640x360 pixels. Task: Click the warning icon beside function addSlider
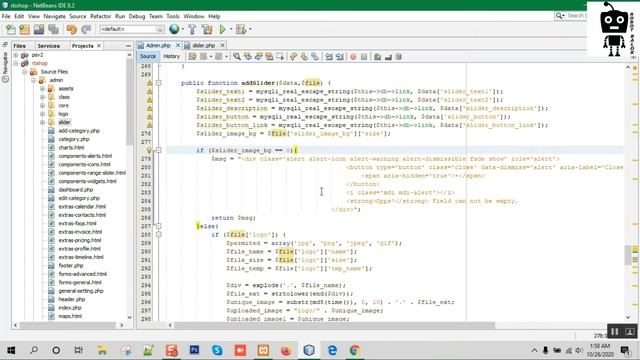point(149,83)
